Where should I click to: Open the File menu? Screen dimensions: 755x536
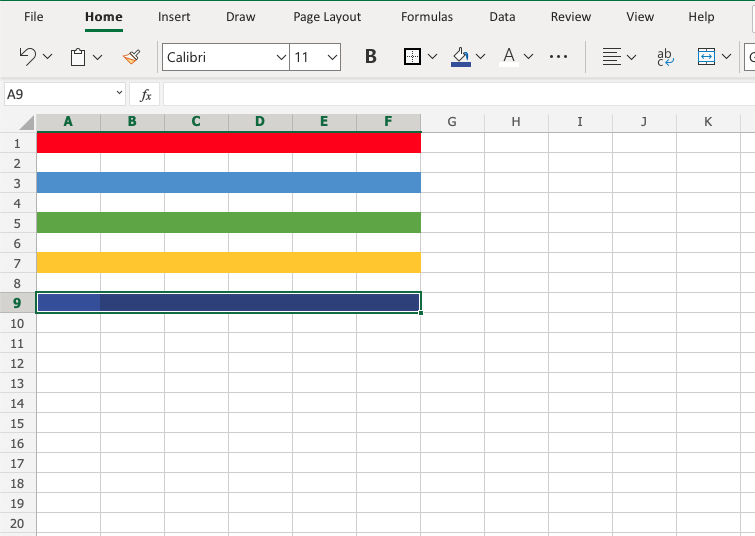point(34,17)
